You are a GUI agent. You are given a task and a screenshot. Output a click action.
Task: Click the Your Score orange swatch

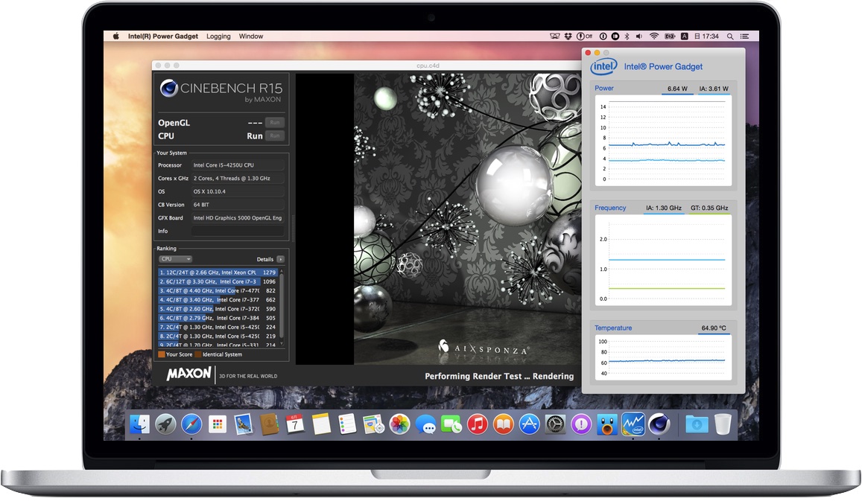162,354
